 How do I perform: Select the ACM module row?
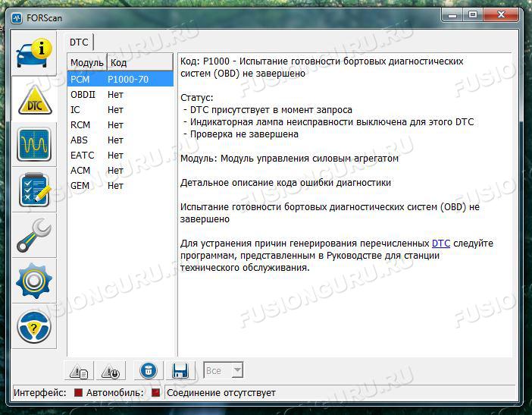(x=120, y=170)
